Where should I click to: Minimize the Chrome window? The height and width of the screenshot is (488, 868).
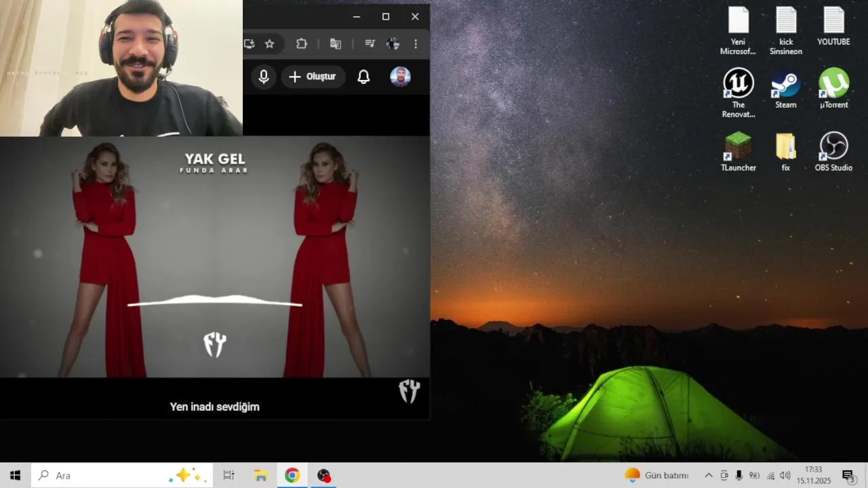(357, 17)
